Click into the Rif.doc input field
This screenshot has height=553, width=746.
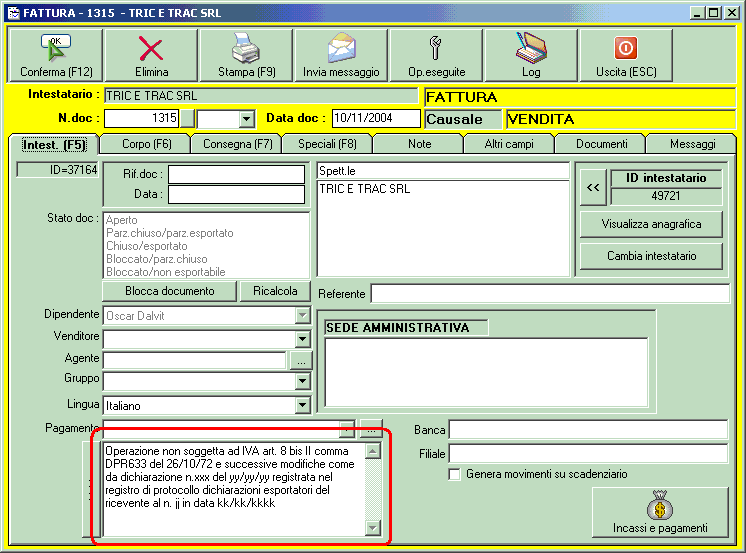pos(236,174)
